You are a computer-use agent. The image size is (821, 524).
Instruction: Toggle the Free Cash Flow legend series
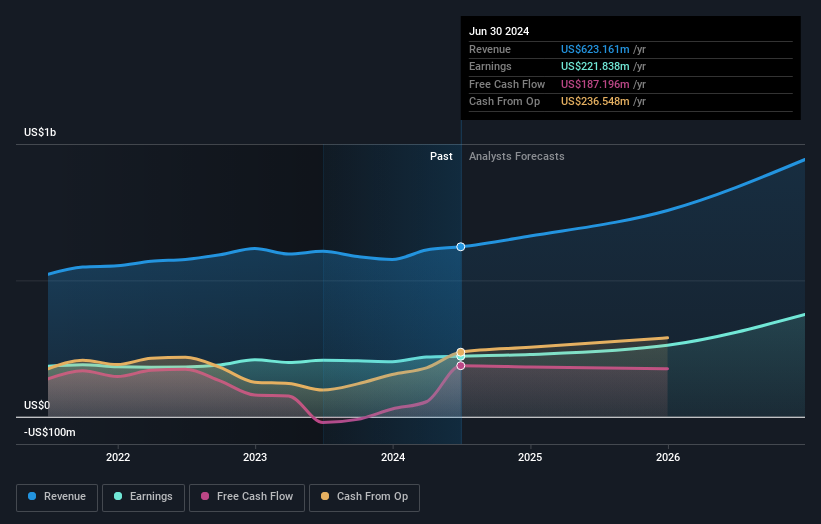click(x=247, y=497)
